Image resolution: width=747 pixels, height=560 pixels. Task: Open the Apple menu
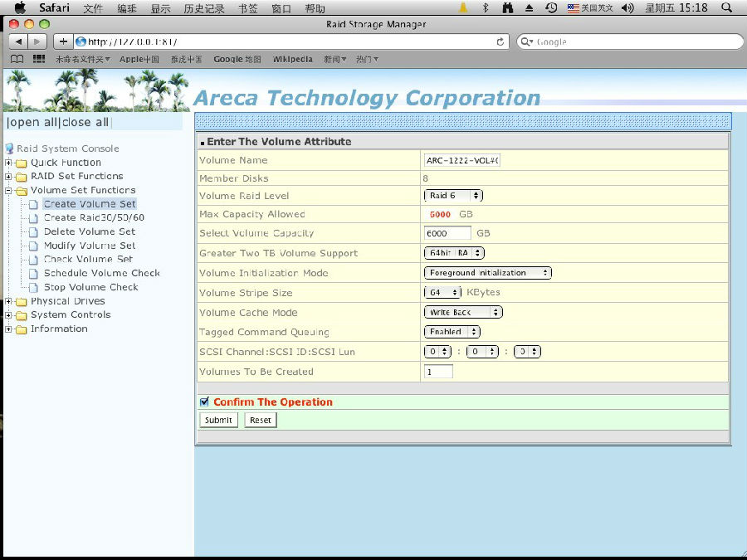coord(20,7)
